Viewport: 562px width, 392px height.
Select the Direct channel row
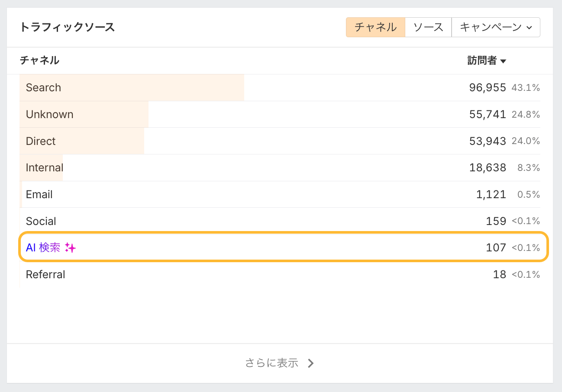click(41, 141)
